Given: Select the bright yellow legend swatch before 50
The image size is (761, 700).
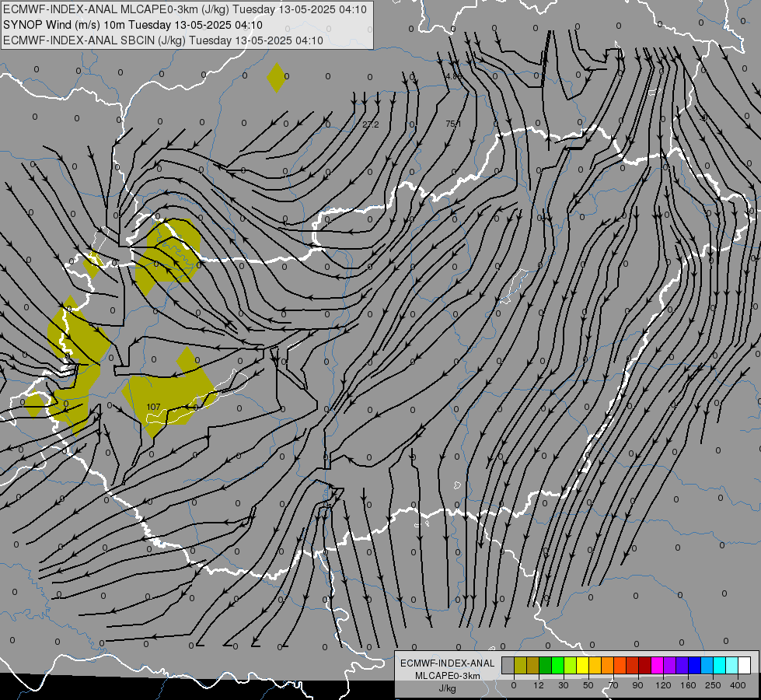Looking at the screenshot, I should pos(582,665).
